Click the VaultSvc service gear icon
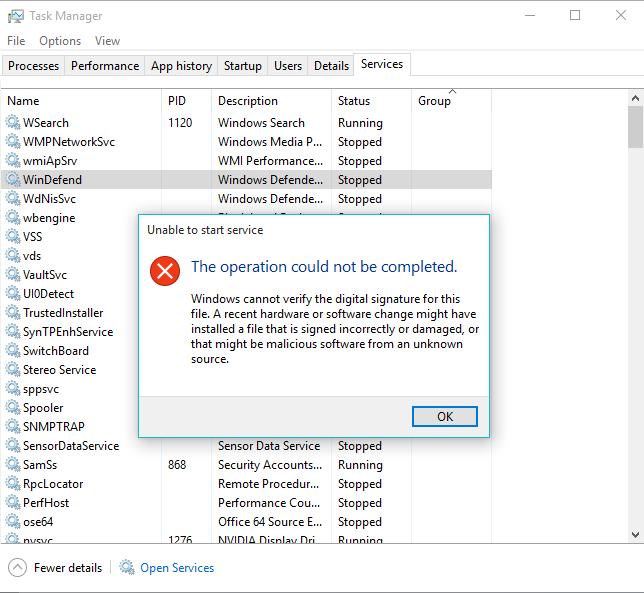The image size is (644, 593). [13, 274]
